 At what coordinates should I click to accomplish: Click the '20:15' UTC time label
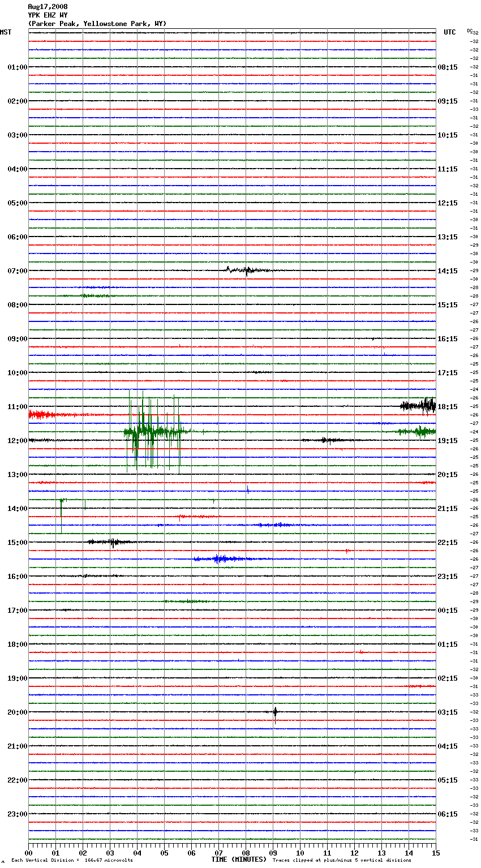point(448,475)
